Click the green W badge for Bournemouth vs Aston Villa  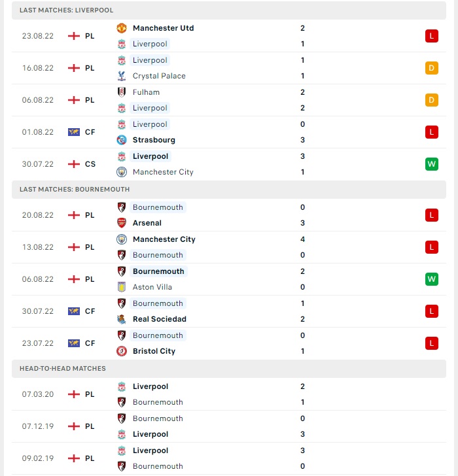(x=432, y=279)
